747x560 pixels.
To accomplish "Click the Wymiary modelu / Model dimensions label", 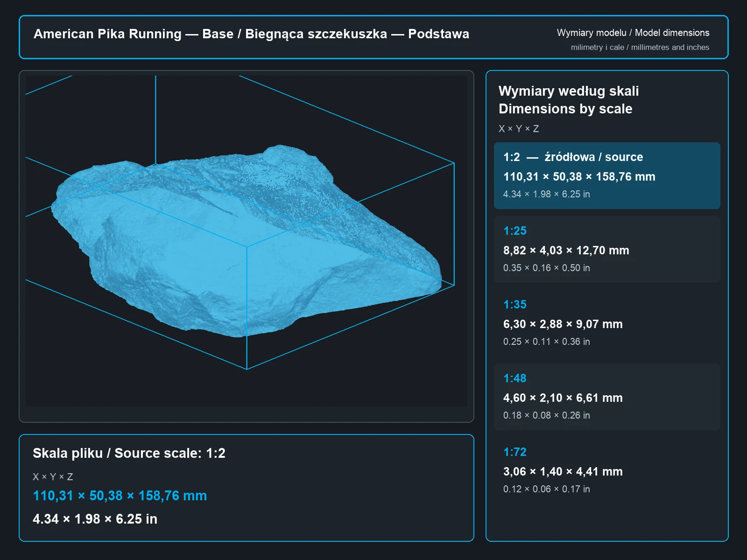I will (633, 33).
